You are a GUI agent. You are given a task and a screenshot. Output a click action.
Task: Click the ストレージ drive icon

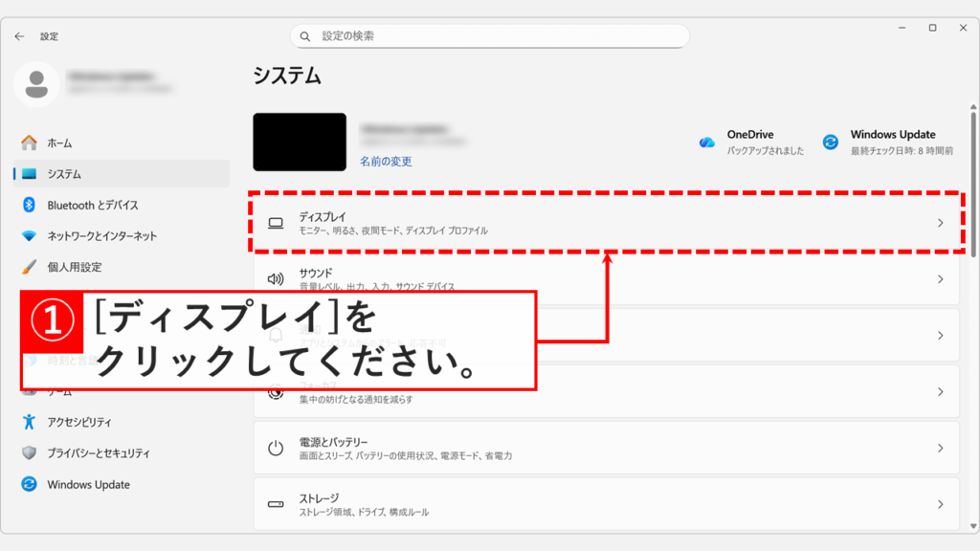278,505
